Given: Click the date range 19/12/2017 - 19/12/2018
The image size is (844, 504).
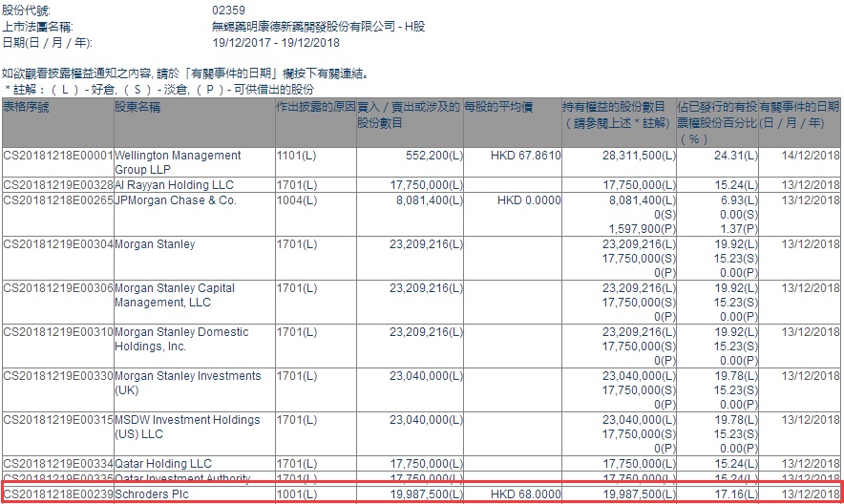Looking at the screenshot, I should click(276, 43).
